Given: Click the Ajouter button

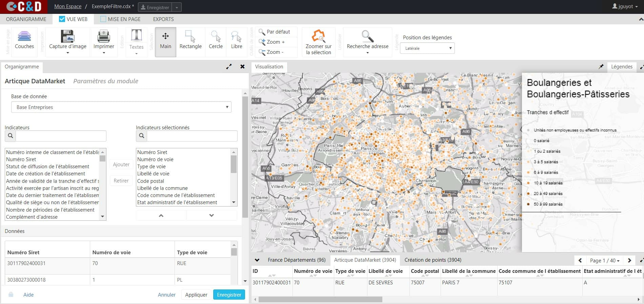Looking at the screenshot, I should [121, 165].
